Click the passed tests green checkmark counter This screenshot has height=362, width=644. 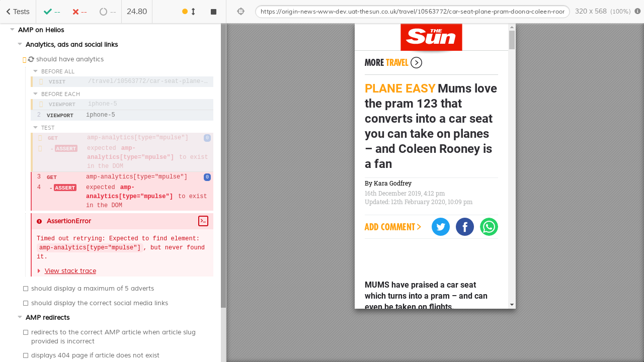click(x=52, y=12)
